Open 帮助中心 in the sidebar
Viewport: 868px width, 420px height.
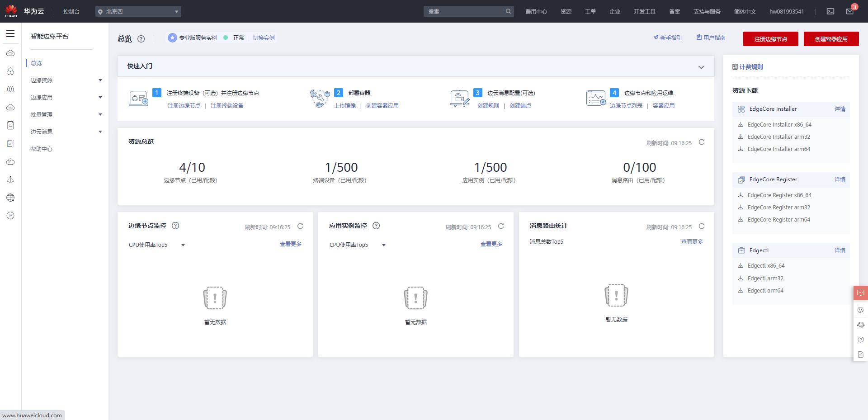pos(42,149)
